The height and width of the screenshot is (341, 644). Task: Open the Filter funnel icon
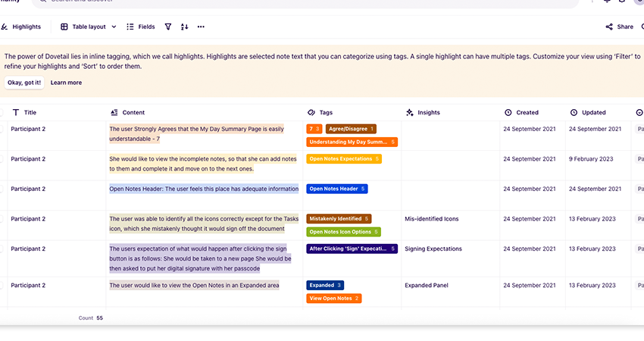(168, 27)
